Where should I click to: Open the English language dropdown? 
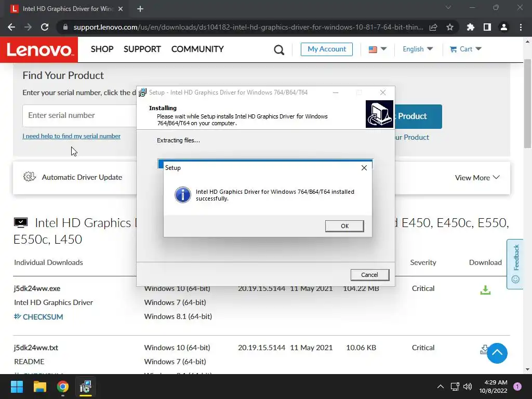pos(418,49)
